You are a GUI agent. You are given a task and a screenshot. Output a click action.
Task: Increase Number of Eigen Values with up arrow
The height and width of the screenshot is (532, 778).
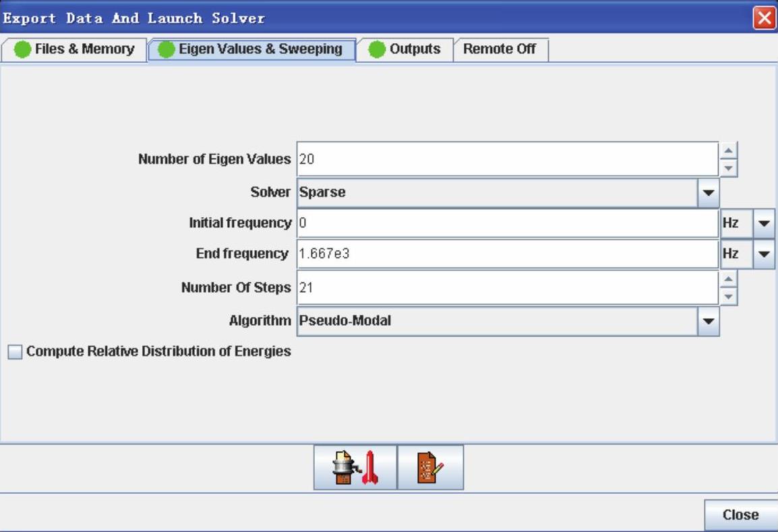(729, 151)
